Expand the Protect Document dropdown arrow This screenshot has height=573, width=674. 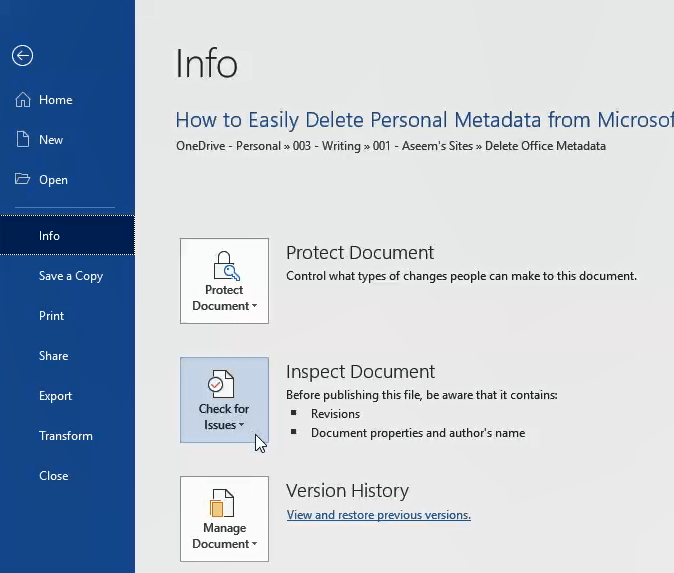point(254,307)
